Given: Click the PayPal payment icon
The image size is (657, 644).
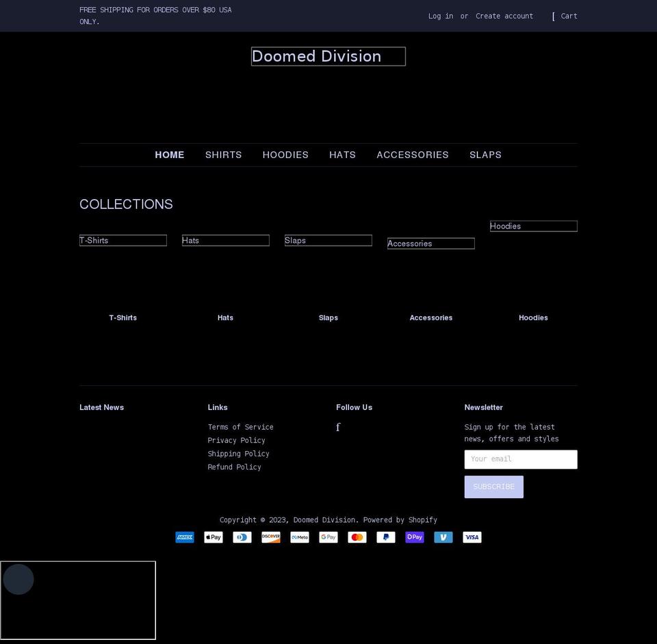Looking at the screenshot, I should click(386, 537).
